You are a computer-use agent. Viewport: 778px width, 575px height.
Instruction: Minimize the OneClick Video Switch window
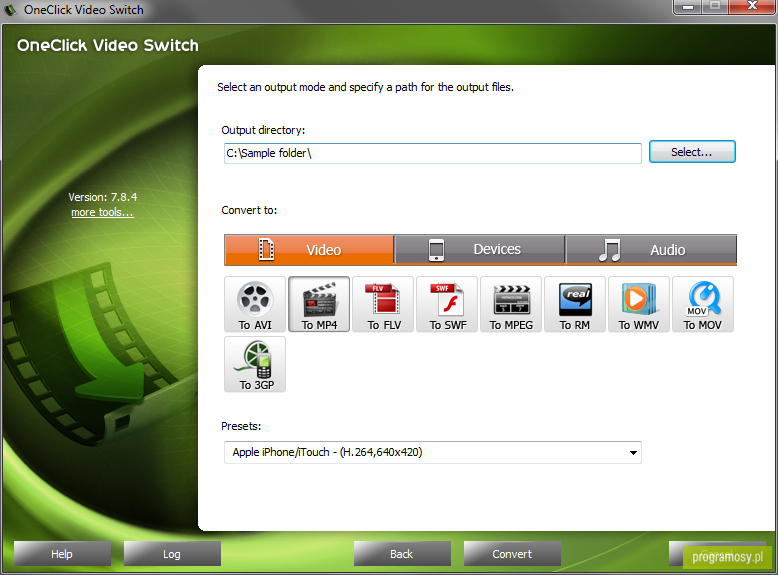pos(688,6)
